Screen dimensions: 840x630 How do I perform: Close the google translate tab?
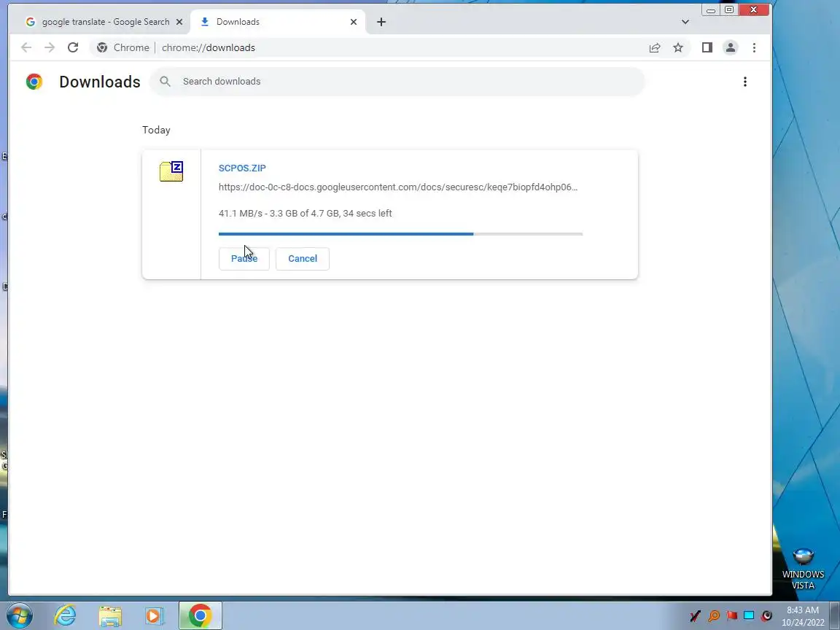(x=179, y=22)
